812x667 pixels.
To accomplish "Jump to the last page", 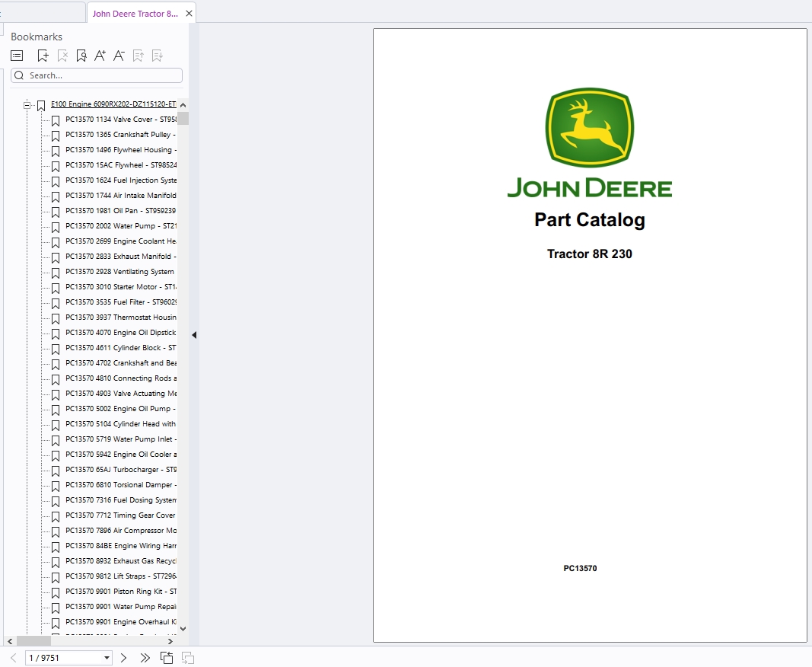I will pyautogui.click(x=145, y=658).
